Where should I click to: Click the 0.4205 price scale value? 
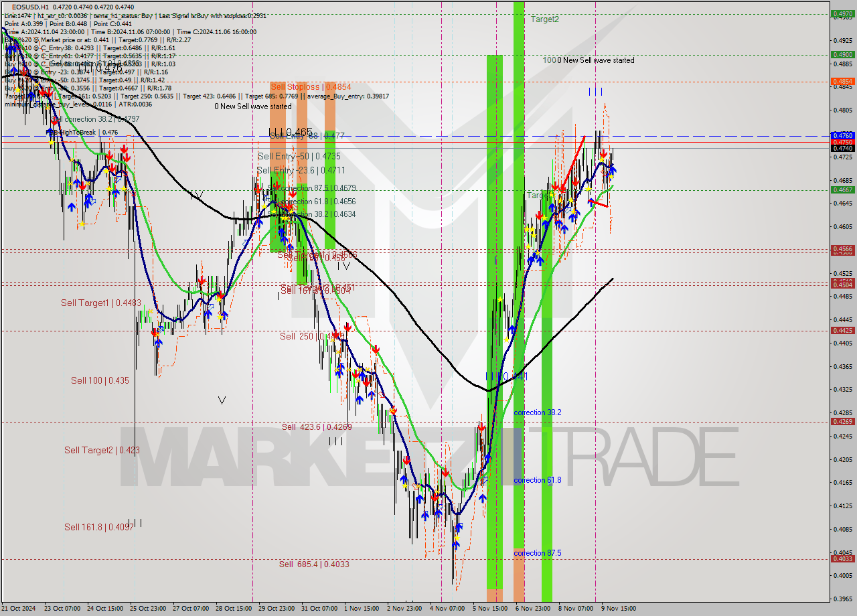842,460
